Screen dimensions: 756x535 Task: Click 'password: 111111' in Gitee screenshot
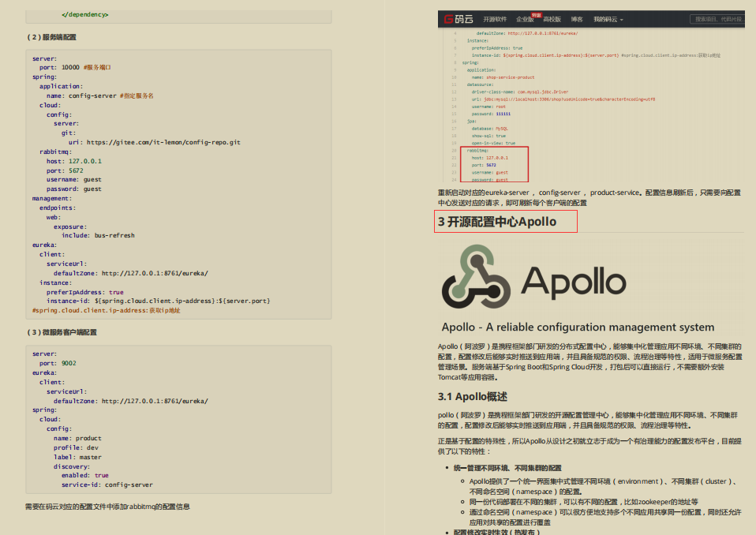491,114
